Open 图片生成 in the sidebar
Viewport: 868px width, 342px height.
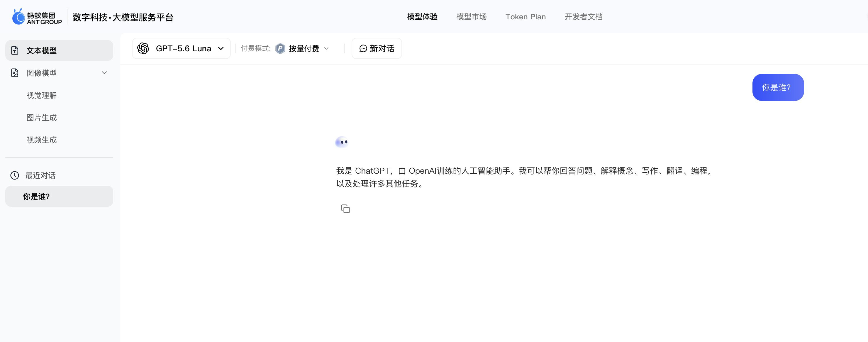(x=42, y=118)
